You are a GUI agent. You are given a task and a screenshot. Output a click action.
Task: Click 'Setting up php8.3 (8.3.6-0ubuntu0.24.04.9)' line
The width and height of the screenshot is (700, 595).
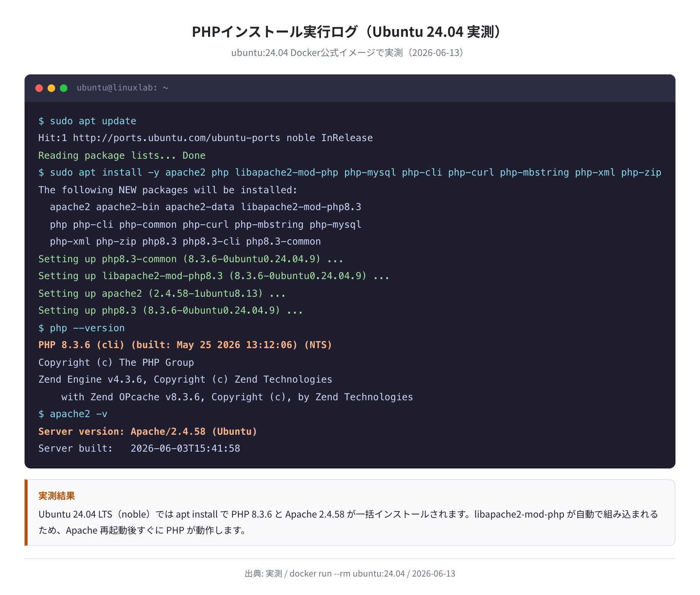171,311
